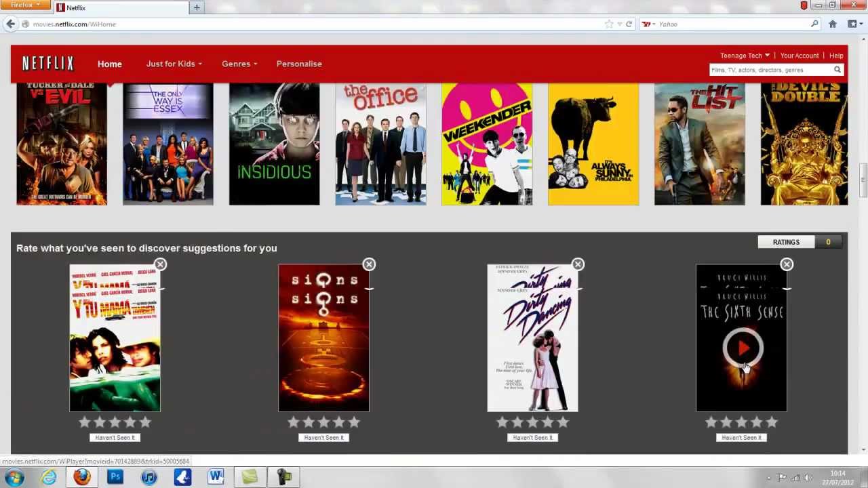
Task: Open the Teenage Tech profile dropdown
Action: pos(745,56)
